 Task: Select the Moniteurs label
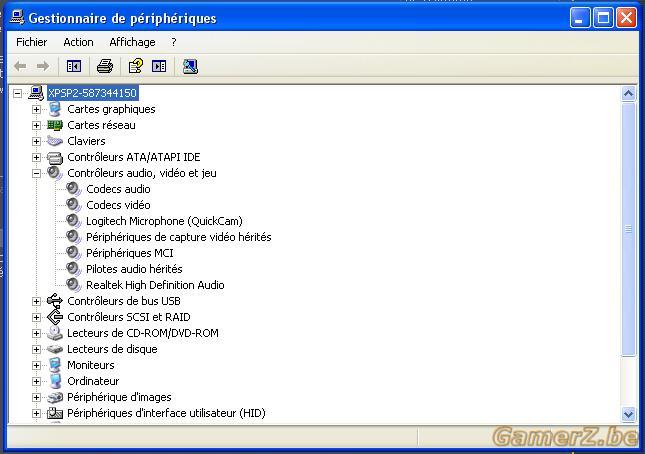(91, 365)
